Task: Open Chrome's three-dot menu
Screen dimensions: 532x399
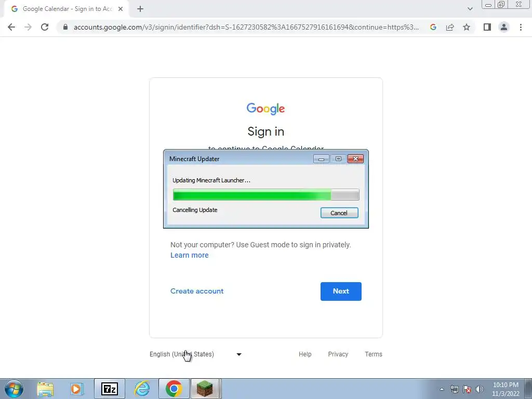Action: [521, 27]
